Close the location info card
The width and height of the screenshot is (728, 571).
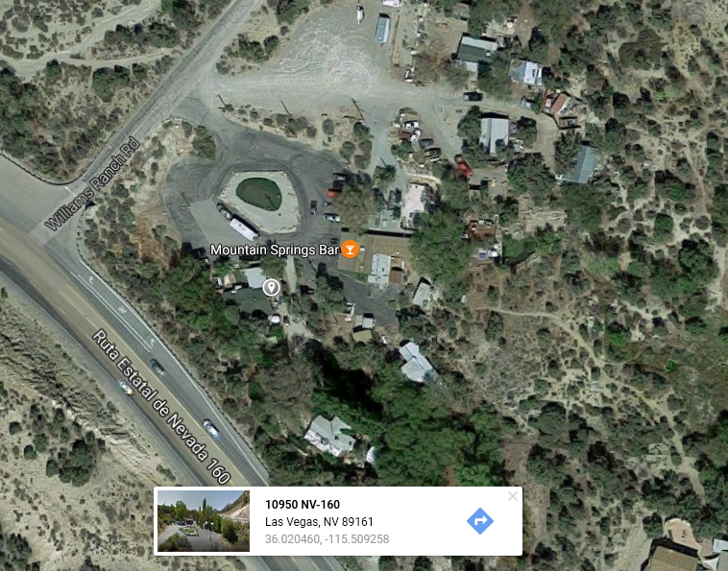coord(513,496)
